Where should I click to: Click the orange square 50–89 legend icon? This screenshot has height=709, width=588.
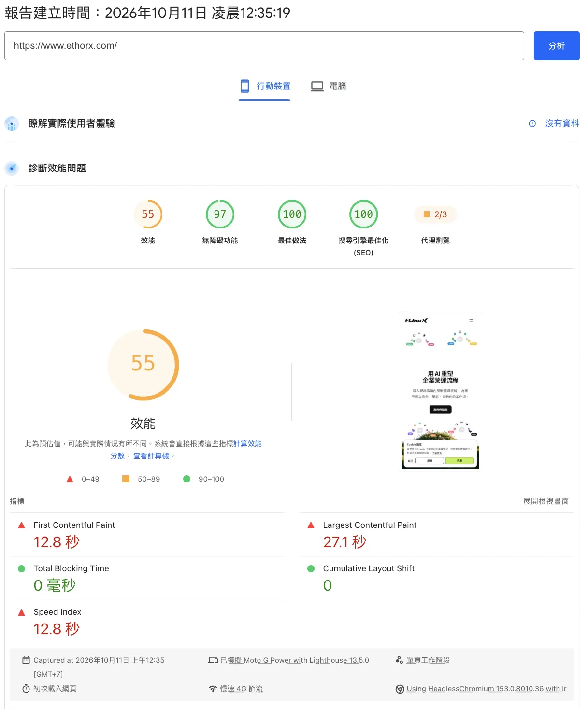pyautogui.click(x=126, y=479)
